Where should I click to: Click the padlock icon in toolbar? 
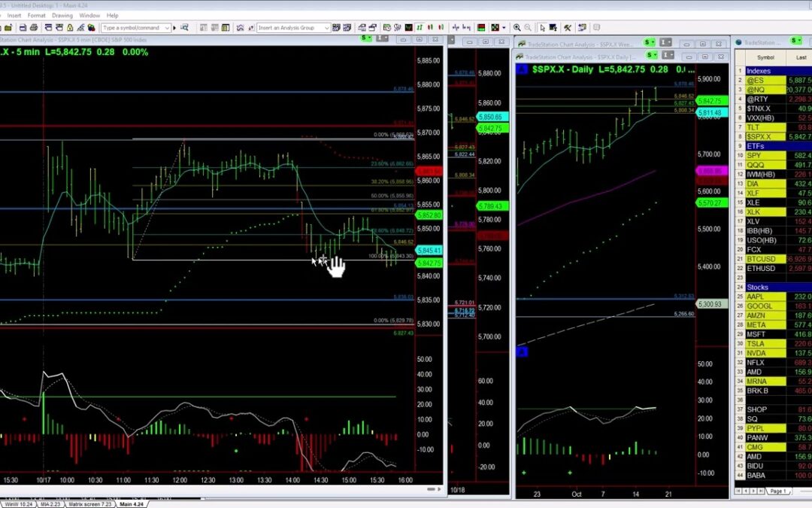click(x=70, y=28)
